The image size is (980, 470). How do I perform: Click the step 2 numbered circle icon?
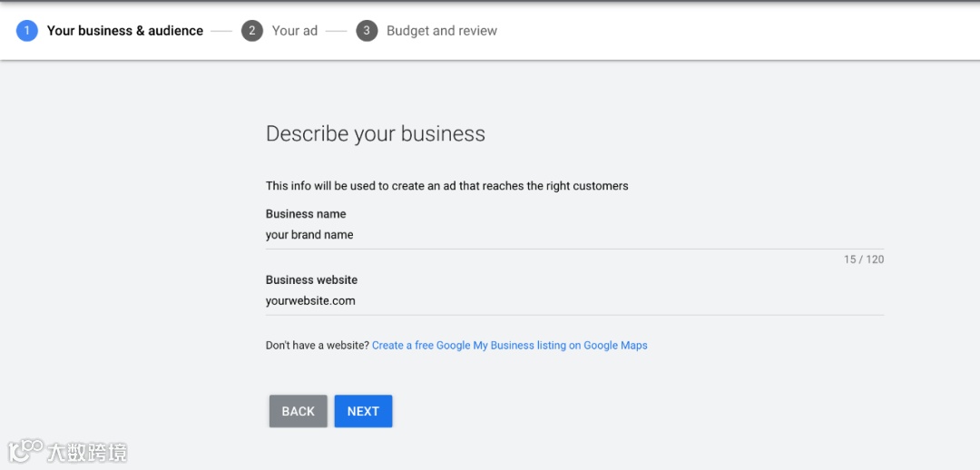252,31
